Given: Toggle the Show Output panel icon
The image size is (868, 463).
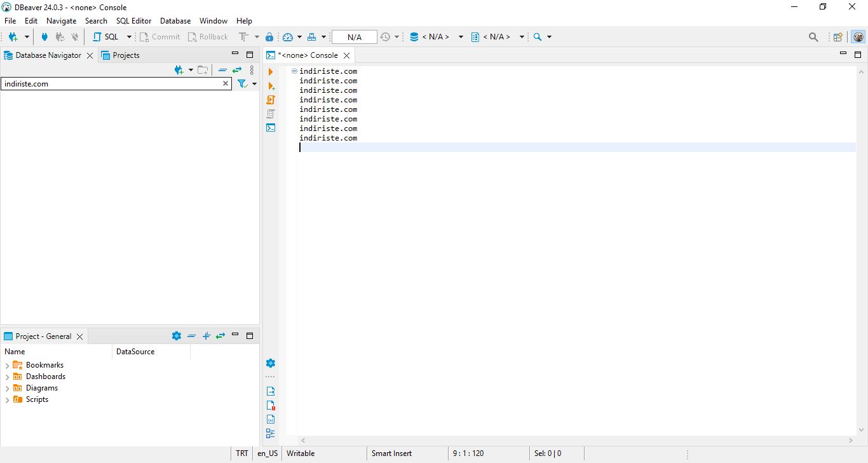Looking at the screenshot, I should tap(271, 391).
